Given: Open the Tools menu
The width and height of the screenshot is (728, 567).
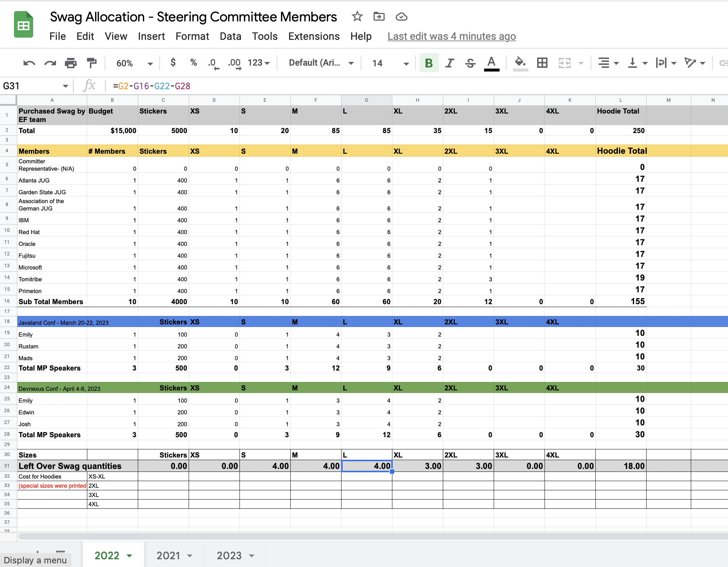Looking at the screenshot, I should (265, 36).
